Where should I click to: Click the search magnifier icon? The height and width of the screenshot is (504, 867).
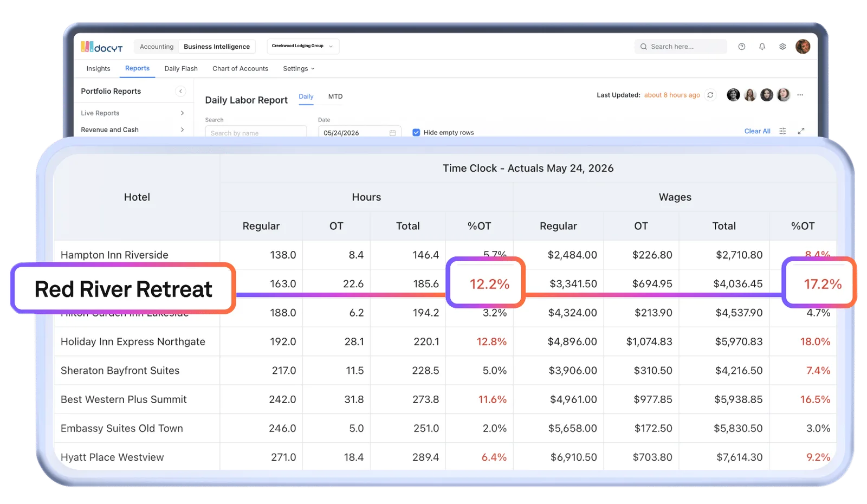[644, 47]
